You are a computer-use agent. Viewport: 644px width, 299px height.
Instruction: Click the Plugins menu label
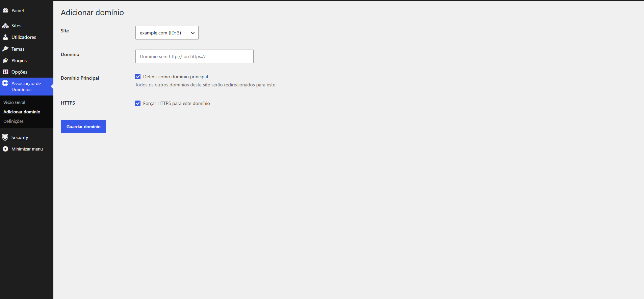coord(19,60)
